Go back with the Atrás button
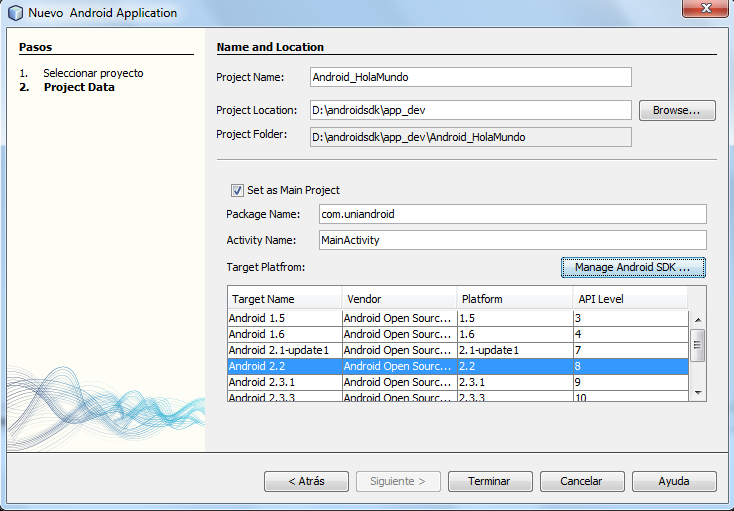The image size is (734, 511). click(307, 481)
